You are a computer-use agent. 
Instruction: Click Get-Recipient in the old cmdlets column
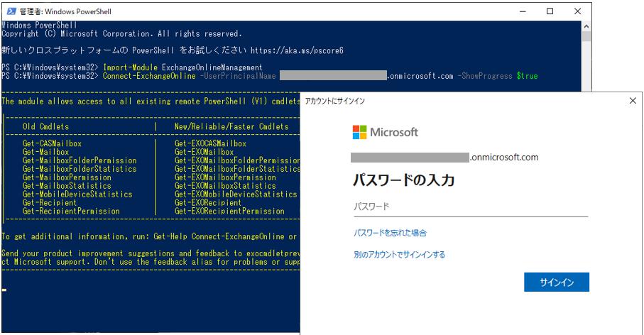coord(50,202)
